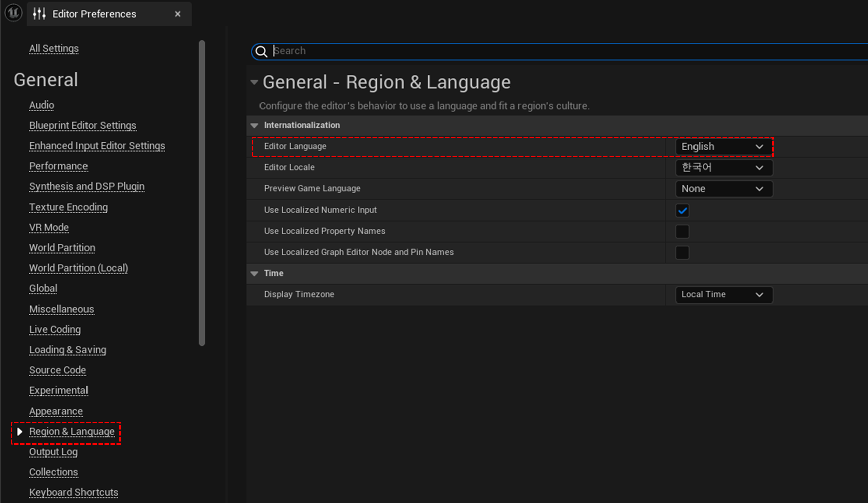Open Keyboard Shortcuts settings

(73, 492)
